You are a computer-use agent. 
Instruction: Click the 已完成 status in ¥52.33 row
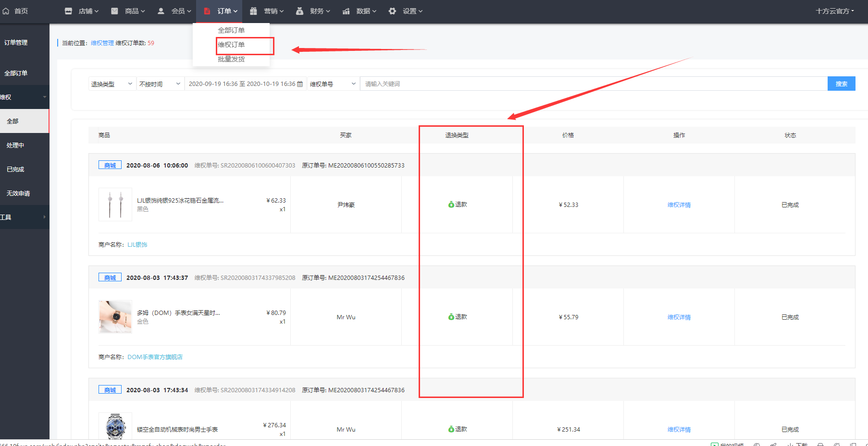(x=790, y=205)
